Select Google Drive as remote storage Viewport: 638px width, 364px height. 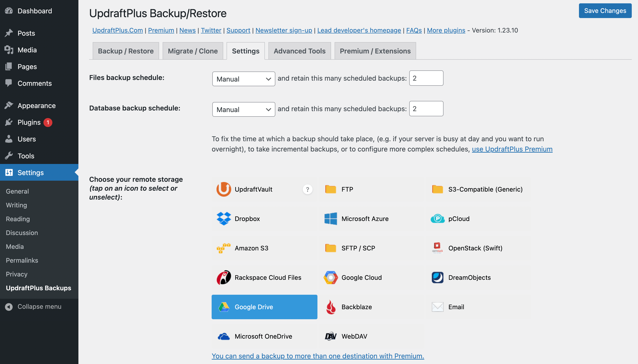264,307
